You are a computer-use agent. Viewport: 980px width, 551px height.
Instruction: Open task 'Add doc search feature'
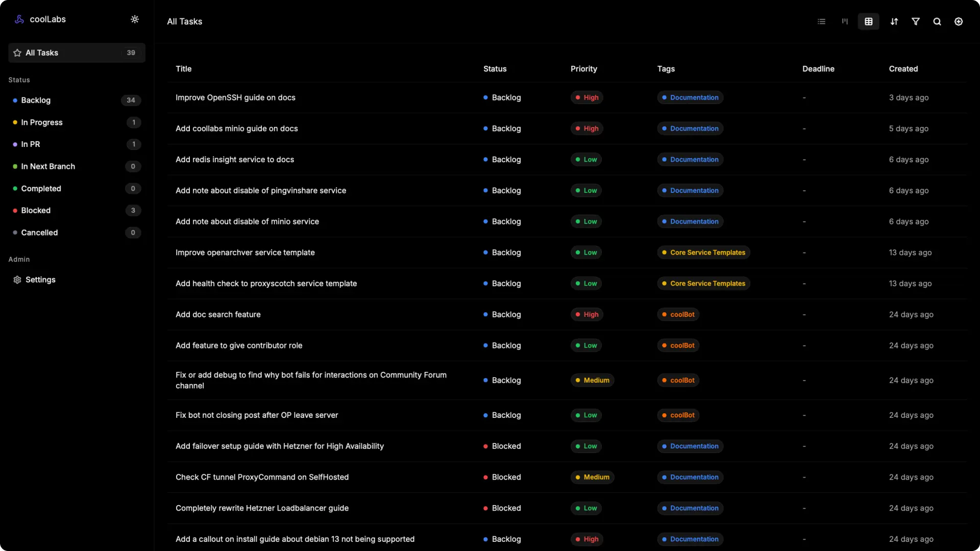[x=218, y=314]
